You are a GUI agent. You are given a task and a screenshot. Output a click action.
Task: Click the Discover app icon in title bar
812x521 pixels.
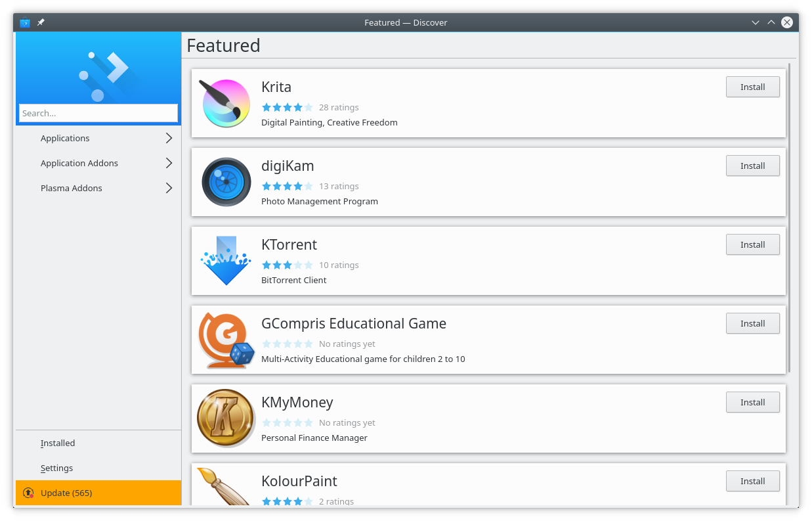tap(25, 22)
